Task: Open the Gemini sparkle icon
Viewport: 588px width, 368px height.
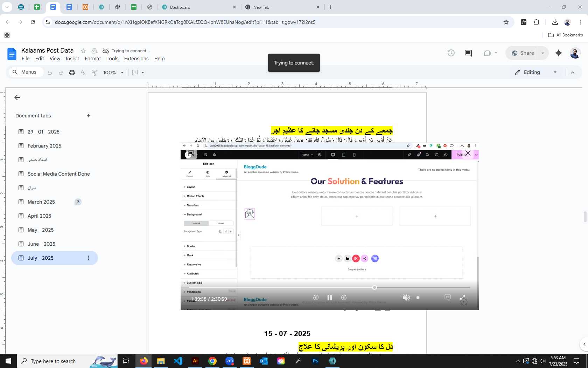Action: pos(559,53)
